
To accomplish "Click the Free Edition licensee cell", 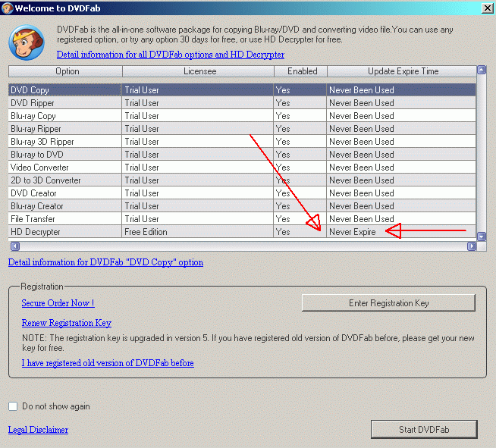I will 197,232.
